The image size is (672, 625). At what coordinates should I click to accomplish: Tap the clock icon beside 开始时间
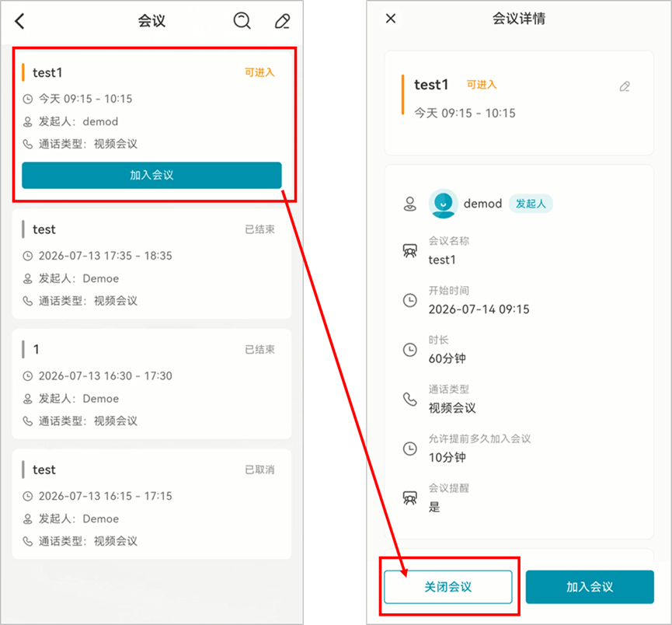coord(410,300)
